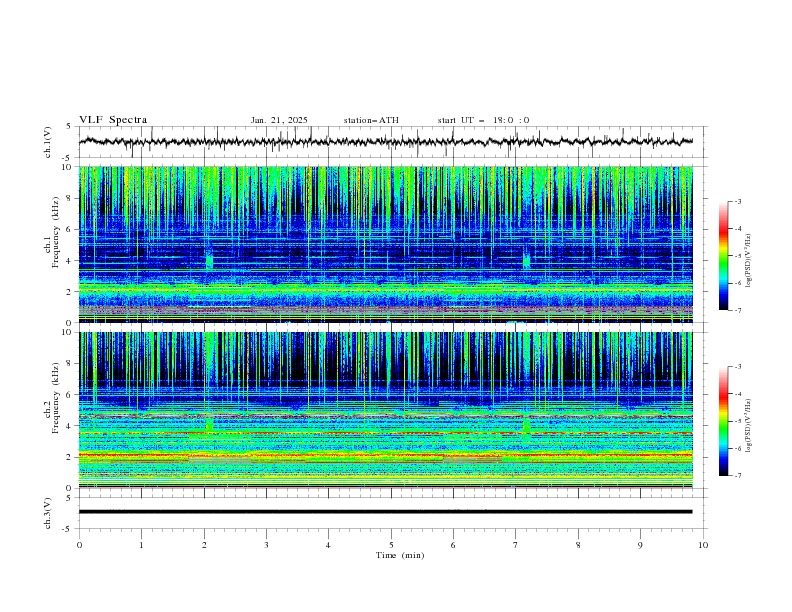Click the ch.1 burst near 2 min at 4 kHz

pyautogui.click(x=210, y=261)
